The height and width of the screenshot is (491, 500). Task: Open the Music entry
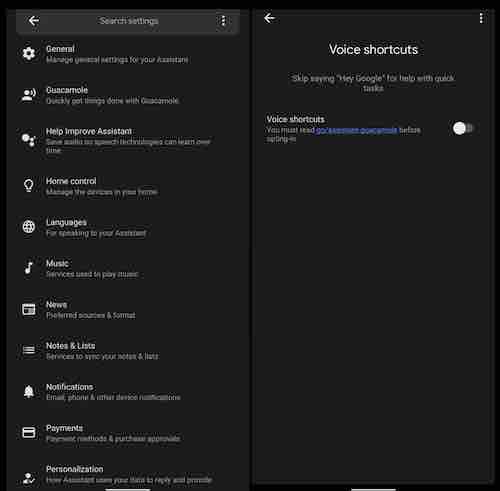(x=128, y=268)
